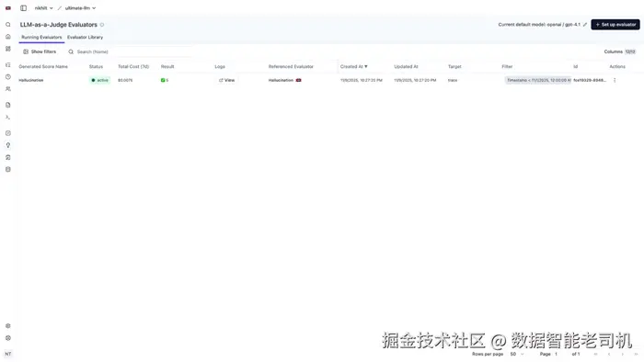Click green result icon in Hallucination row
This screenshot has height=362, width=644.
(x=163, y=80)
